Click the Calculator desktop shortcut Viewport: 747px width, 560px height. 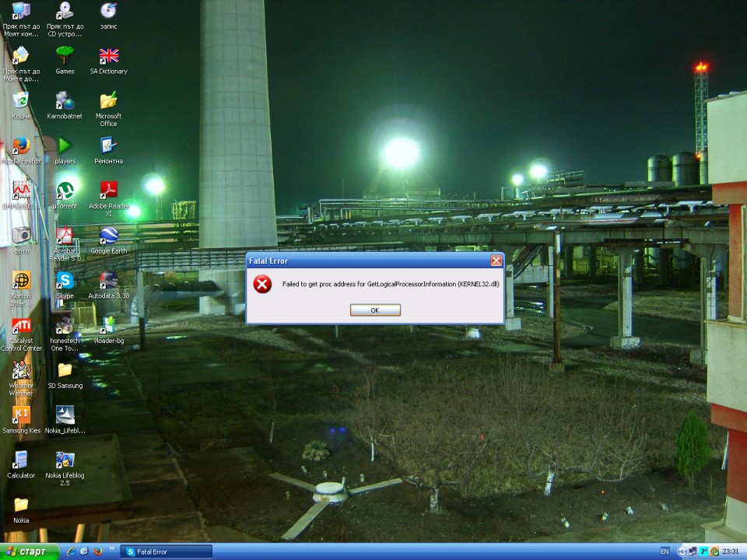click(21, 465)
